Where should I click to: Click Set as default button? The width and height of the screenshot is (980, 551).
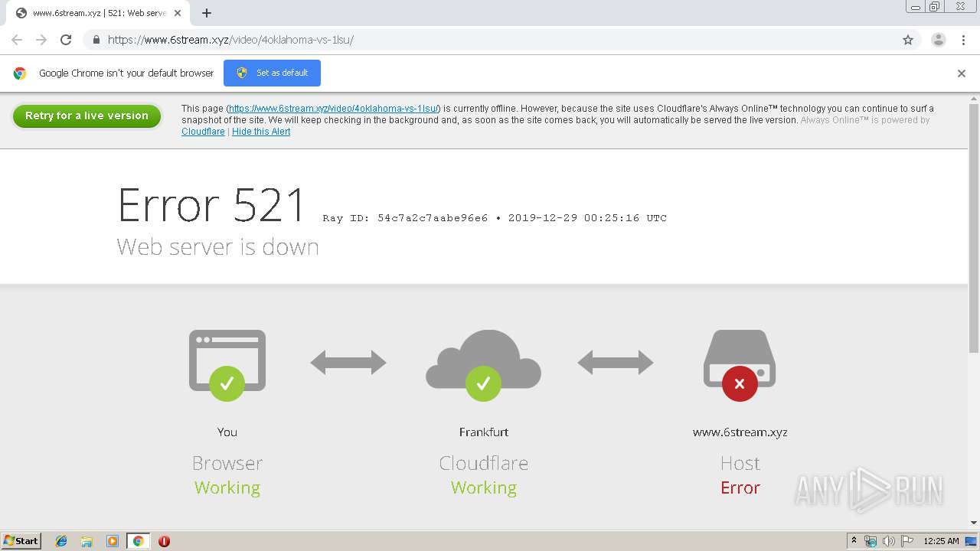(x=272, y=73)
